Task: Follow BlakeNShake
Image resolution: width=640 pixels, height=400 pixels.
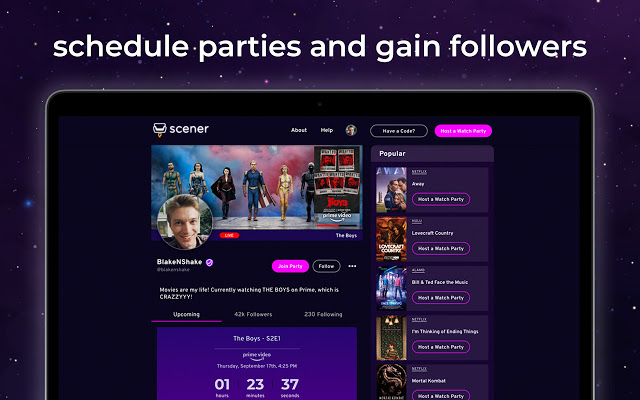Action: click(x=326, y=266)
